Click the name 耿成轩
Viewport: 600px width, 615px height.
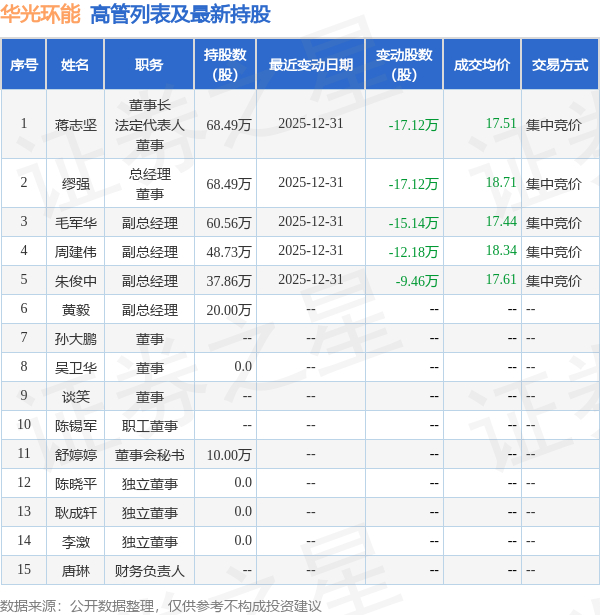(x=76, y=513)
